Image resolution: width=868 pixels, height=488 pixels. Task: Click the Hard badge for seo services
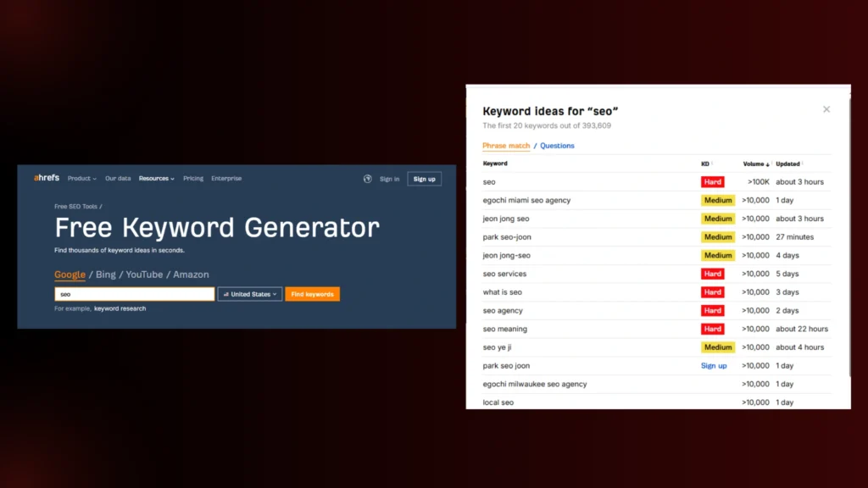(712, 274)
